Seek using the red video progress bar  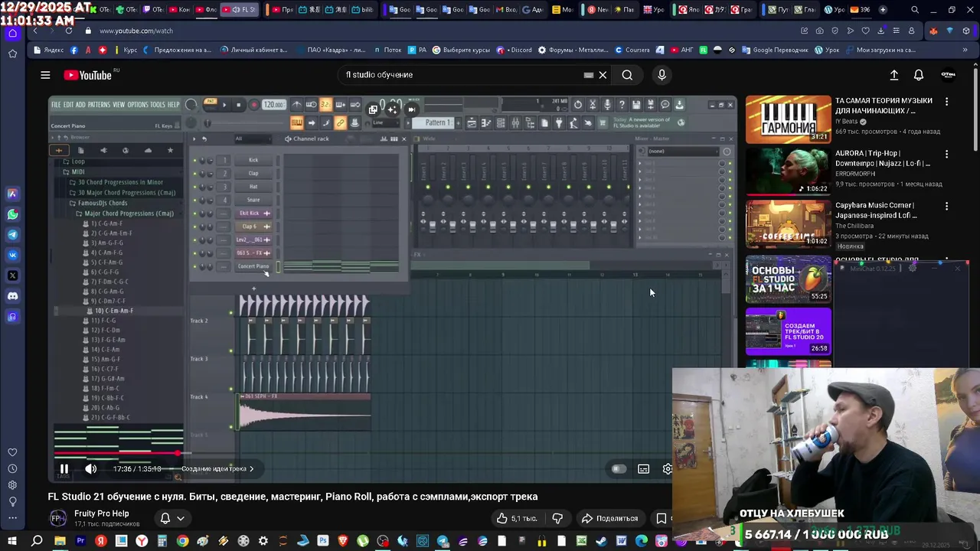pyautogui.click(x=115, y=453)
